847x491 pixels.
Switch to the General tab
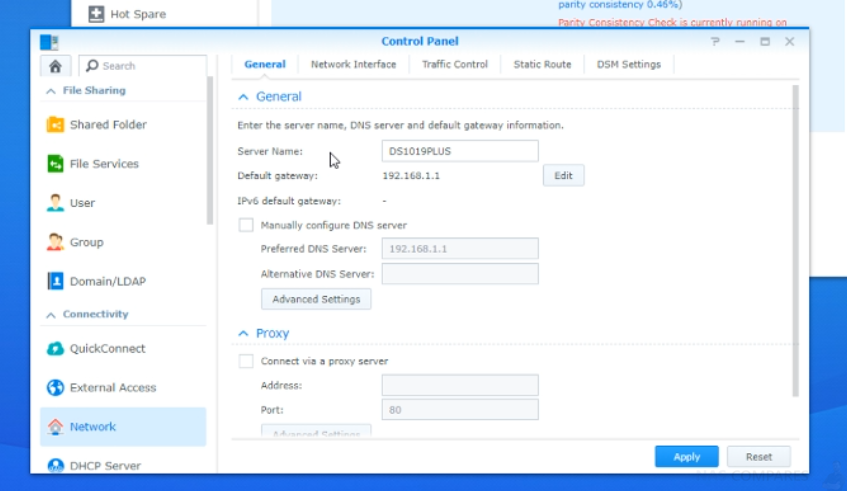click(x=265, y=64)
